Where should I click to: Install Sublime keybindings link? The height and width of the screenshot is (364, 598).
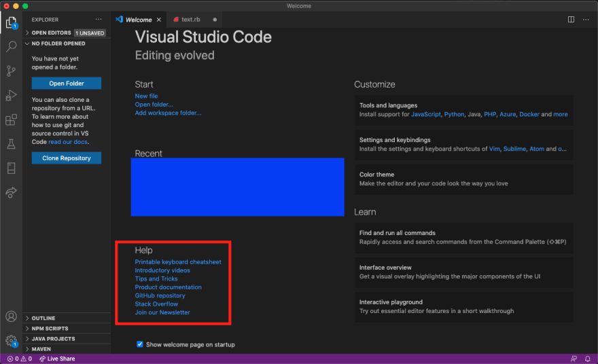click(514, 149)
